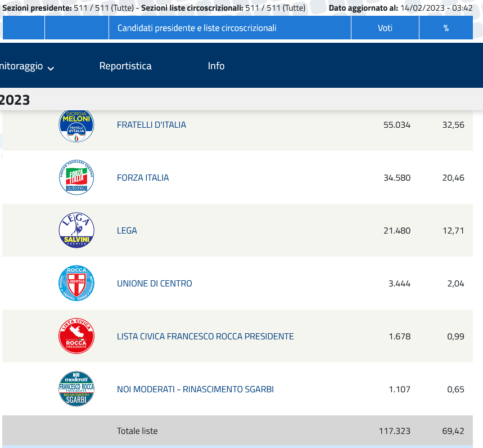Select Fratelli d'Italia percentage 32,56
483x448 pixels.
[453, 125]
